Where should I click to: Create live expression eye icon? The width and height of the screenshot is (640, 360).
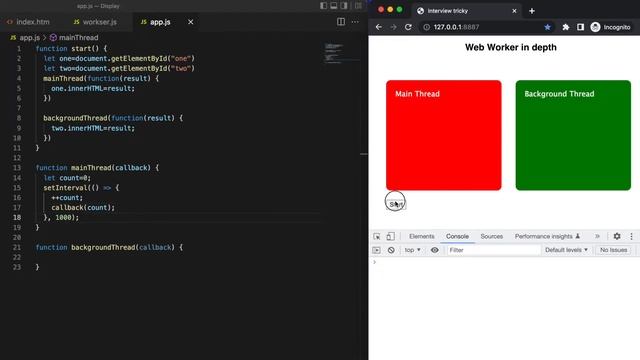coord(435,250)
